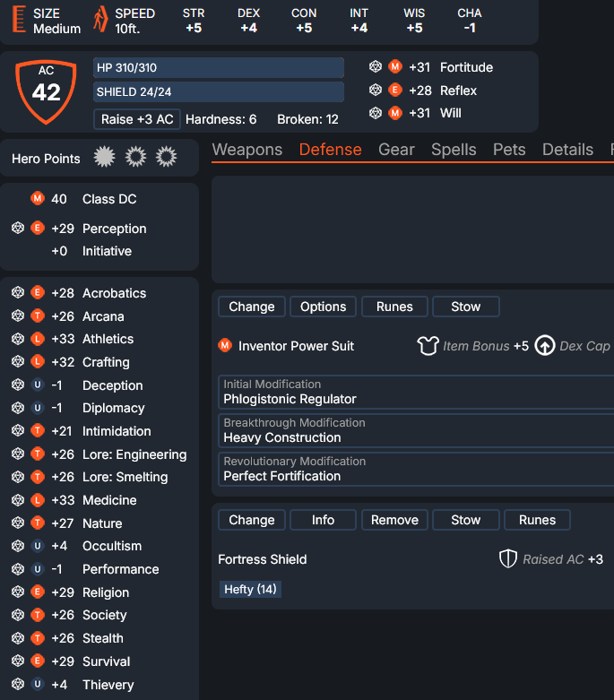This screenshot has height=700, width=614.
Task: Click the dice icon beside Perception
Action: point(17,229)
